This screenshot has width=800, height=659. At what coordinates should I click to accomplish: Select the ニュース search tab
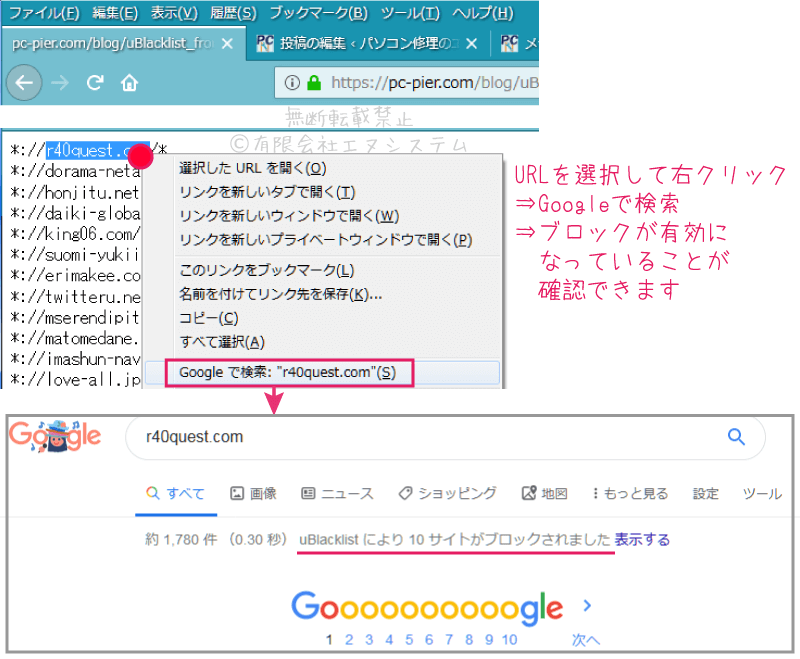coord(338,494)
